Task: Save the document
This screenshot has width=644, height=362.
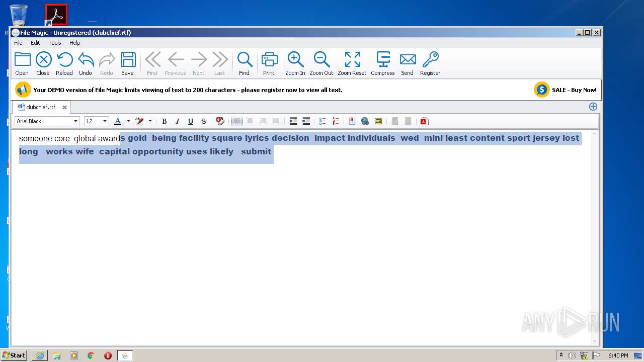Action: click(128, 63)
